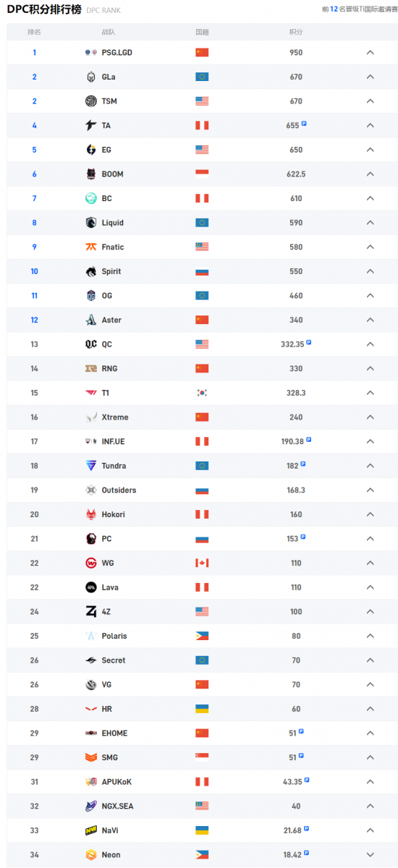Toggle the chevron on the Spirit row
This screenshot has height=868, width=398.
click(370, 271)
